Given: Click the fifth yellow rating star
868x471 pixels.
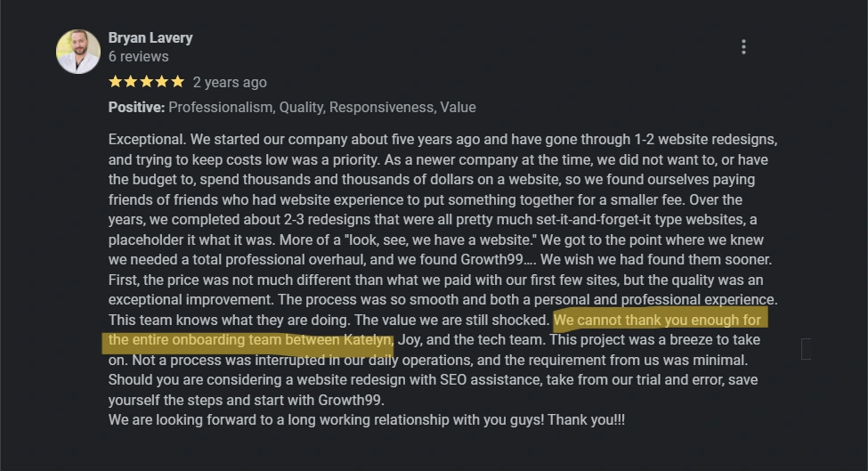Looking at the screenshot, I should [x=177, y=82].
